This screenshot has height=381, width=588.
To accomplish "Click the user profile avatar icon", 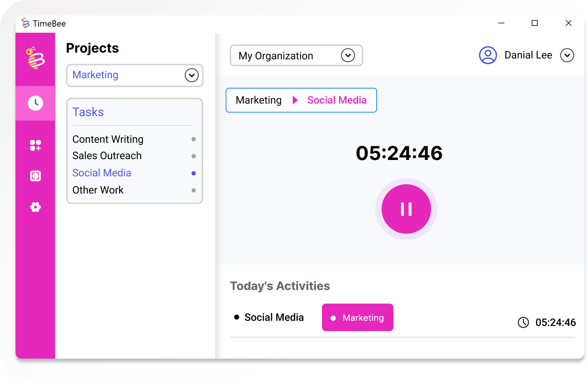I will pyautogui.click(x=488, y=55).
